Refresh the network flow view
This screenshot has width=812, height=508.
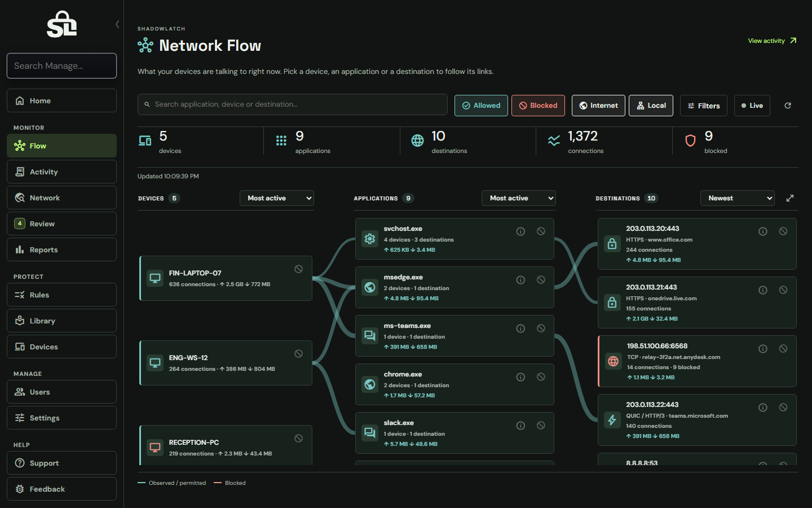pyautogui.click(x=788, y=106)
